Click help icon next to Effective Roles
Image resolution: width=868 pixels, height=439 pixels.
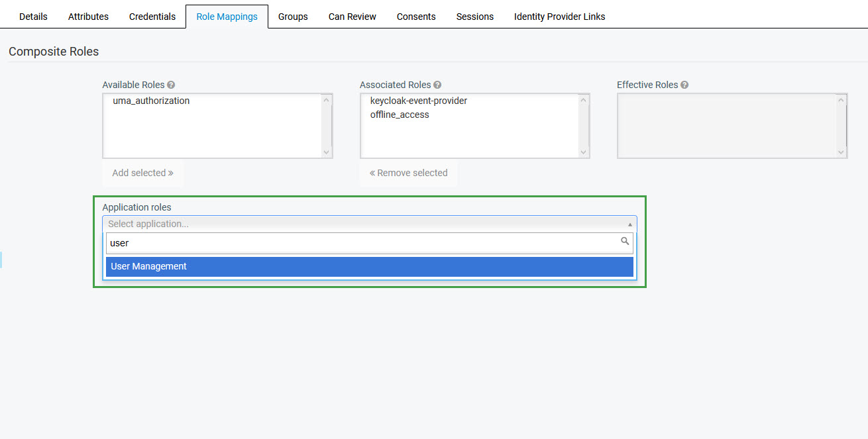click(684, 85)
